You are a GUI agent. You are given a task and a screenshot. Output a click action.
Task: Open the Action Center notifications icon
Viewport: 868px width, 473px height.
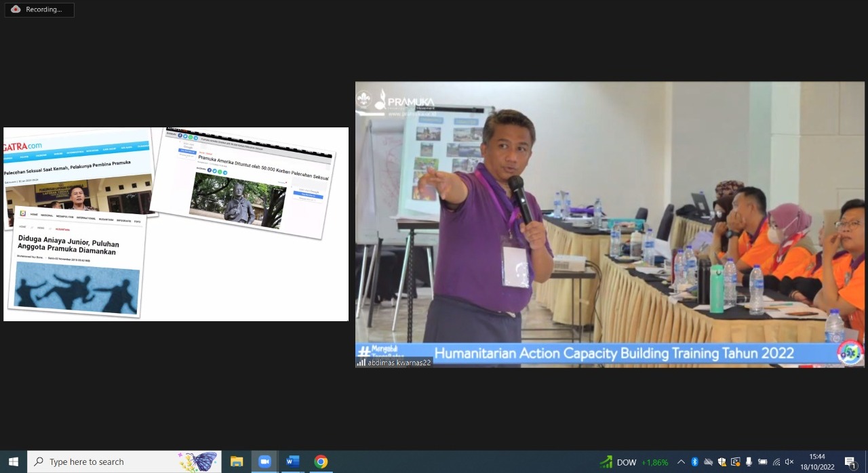[850, 462]
